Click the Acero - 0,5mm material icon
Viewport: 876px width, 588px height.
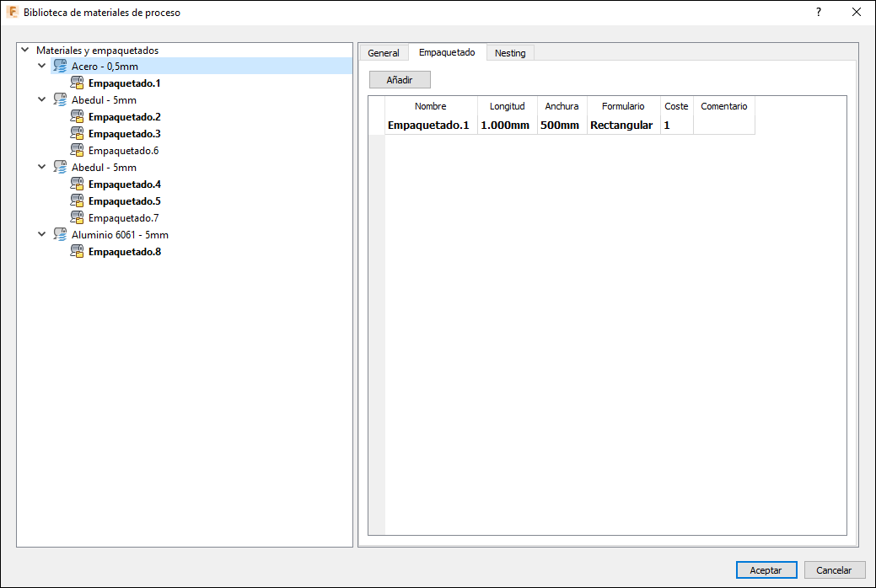[61, 66]
